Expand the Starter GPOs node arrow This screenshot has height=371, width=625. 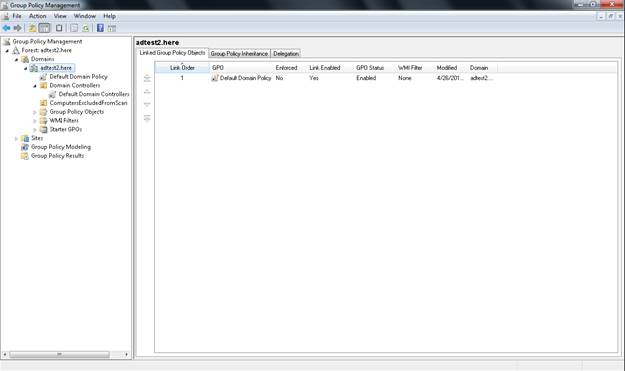[35, 130]
